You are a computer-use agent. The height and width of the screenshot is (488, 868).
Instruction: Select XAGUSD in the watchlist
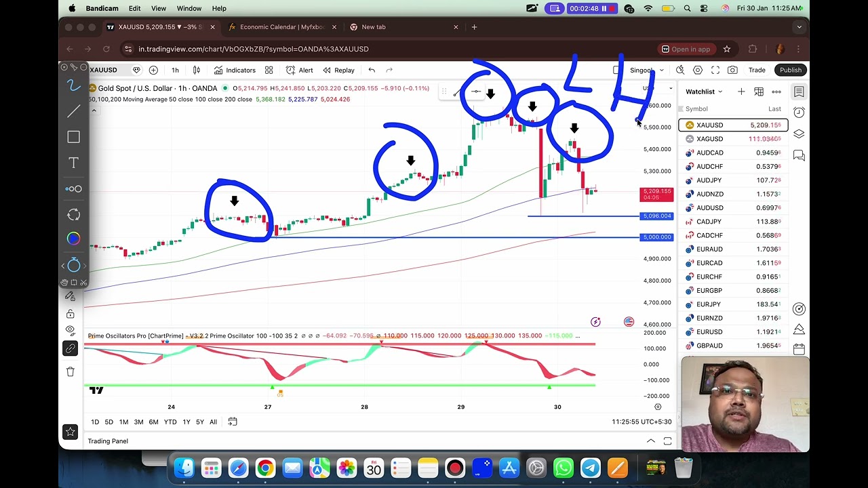[733, 139]
